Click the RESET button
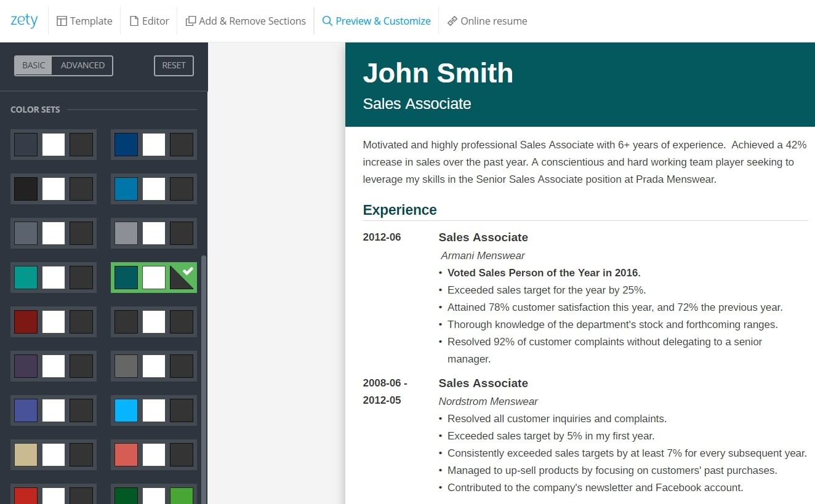Viewport: 815px width, 504px height. tap(174, 65)
